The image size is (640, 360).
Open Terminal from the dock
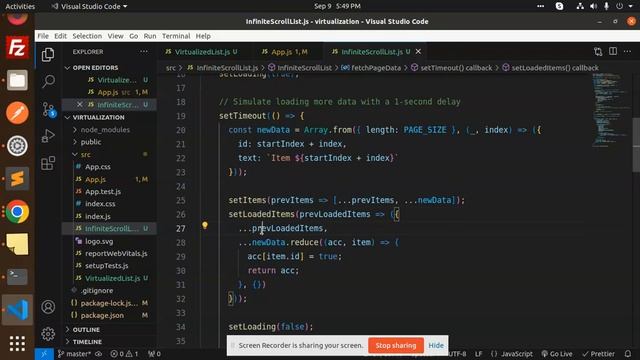pos(17,277)
